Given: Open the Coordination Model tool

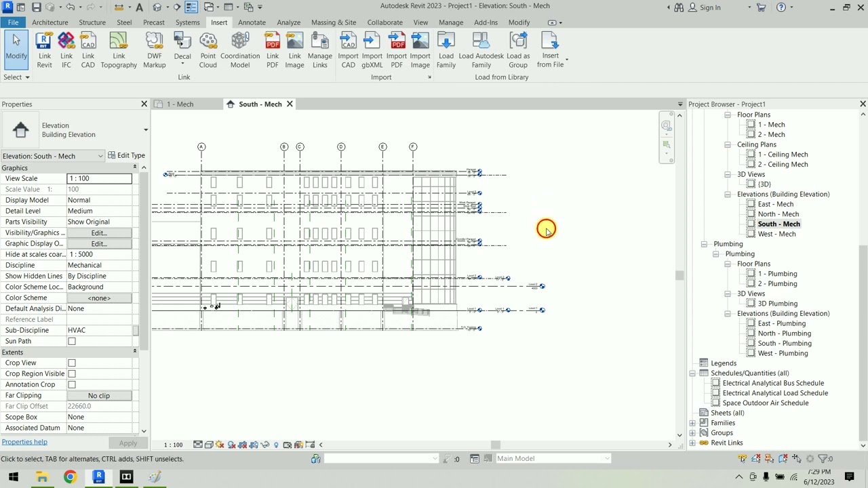Looking at the screenshot, I should (x=240, y=49).
